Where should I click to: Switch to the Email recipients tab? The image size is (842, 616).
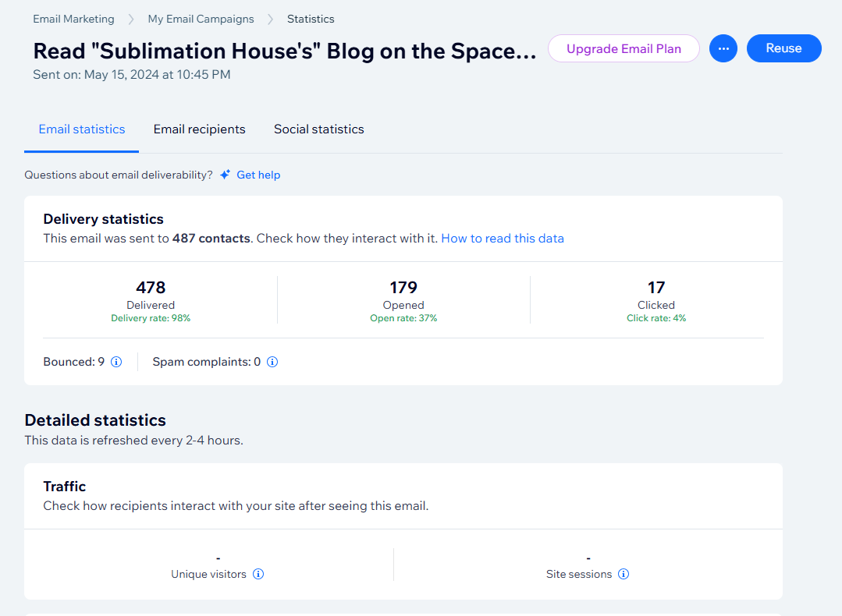pos(199,129)
